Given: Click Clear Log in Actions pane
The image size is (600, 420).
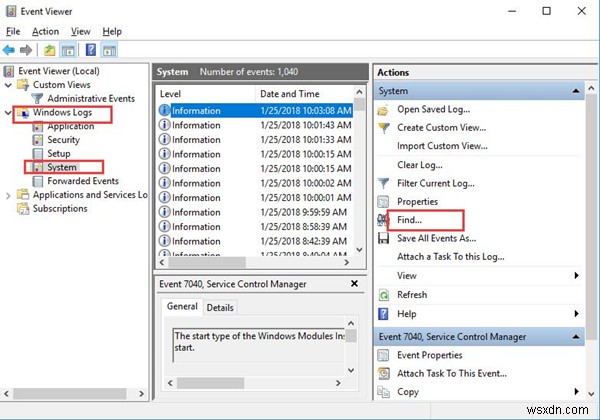Looking at the screenshot, I should pyautogui.click(x=420, y=165).
